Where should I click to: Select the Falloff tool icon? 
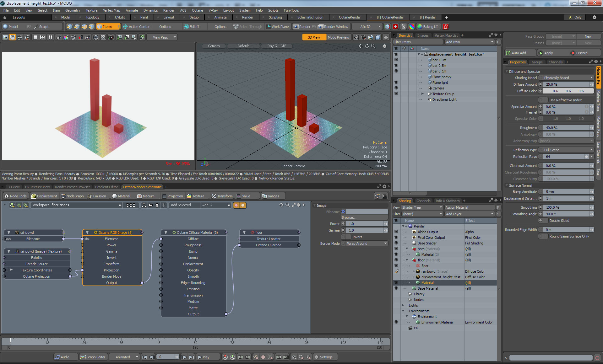(x=186, y=27)
